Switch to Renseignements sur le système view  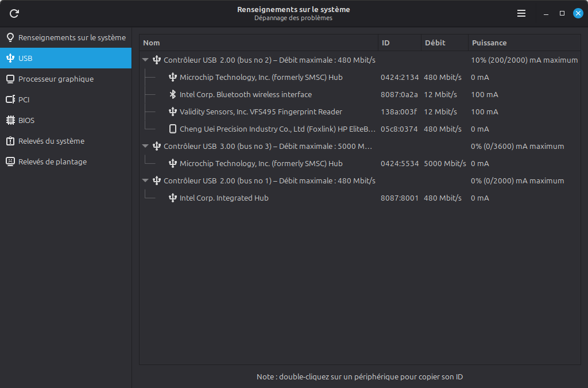pyautogui.click(x=65, y=37)
